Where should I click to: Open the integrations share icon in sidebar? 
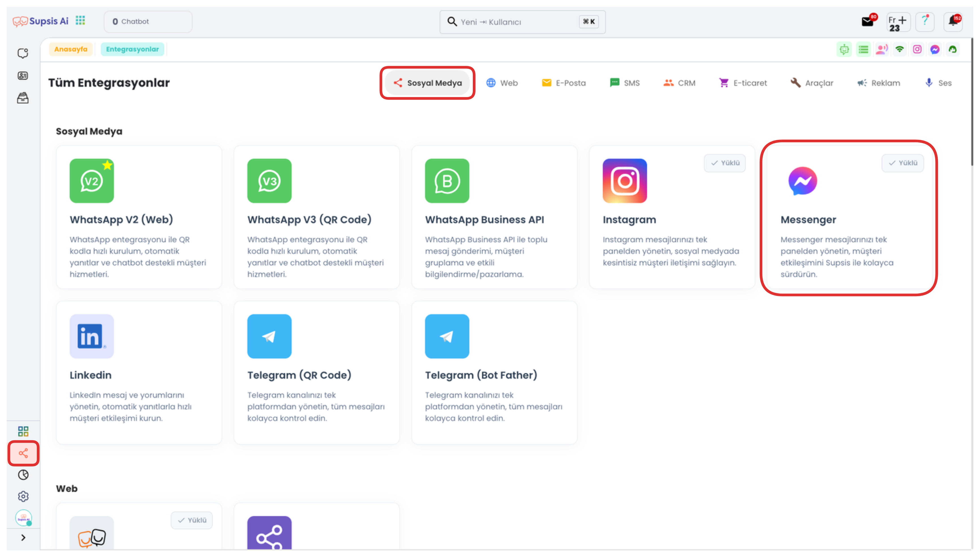(23, 453)
